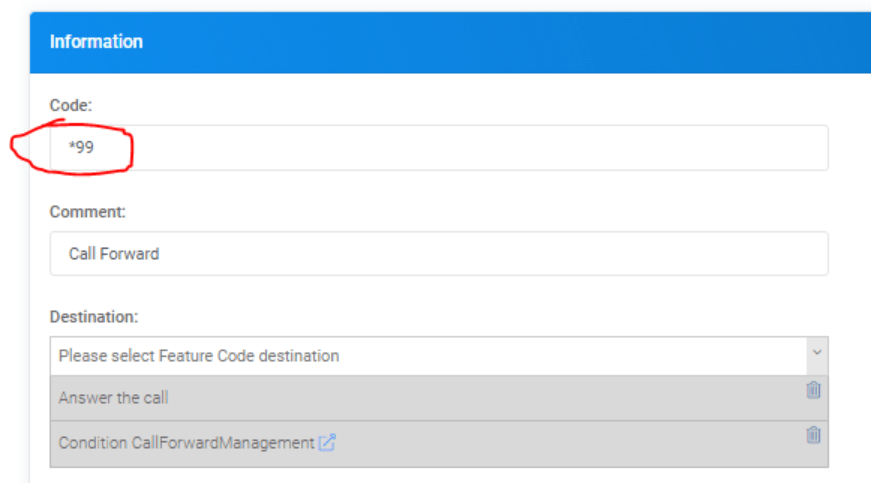
Task: Click the 'Code:' field label
Action: click(x=71, y=104)
